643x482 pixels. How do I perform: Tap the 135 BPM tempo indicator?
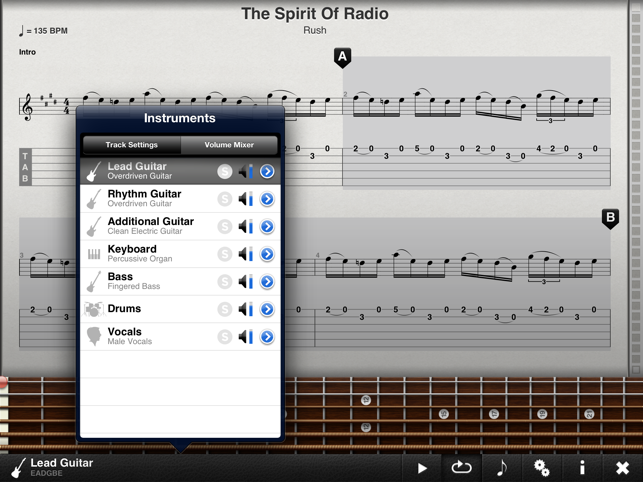[43, 31]
